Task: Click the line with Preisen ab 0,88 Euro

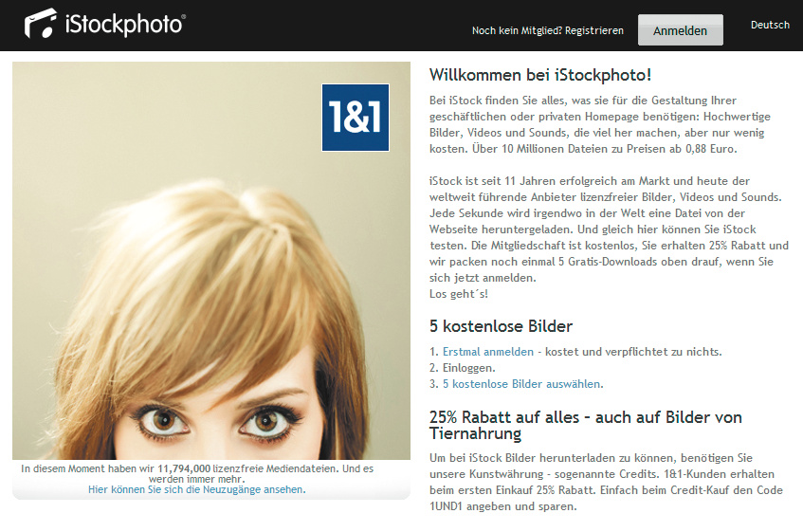Action: pos(583,149)
